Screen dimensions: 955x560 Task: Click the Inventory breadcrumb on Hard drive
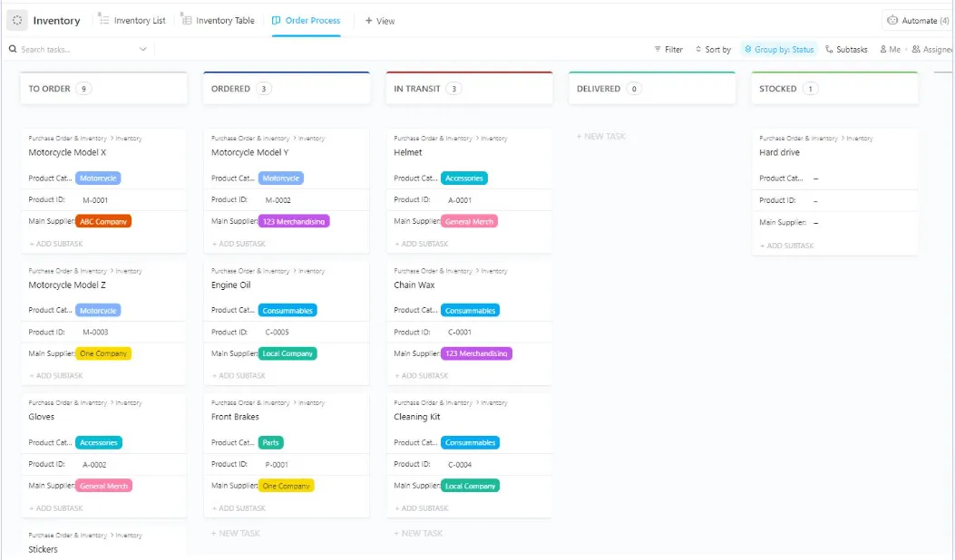[x=860, y=139]
